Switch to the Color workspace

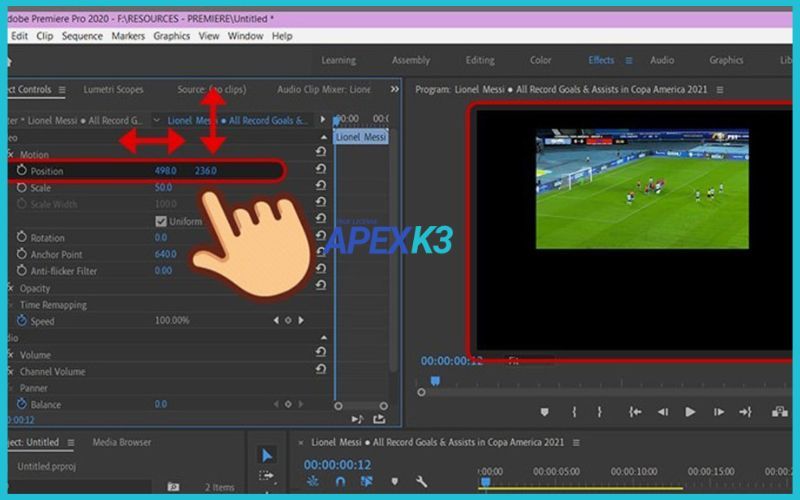[540, 60]
